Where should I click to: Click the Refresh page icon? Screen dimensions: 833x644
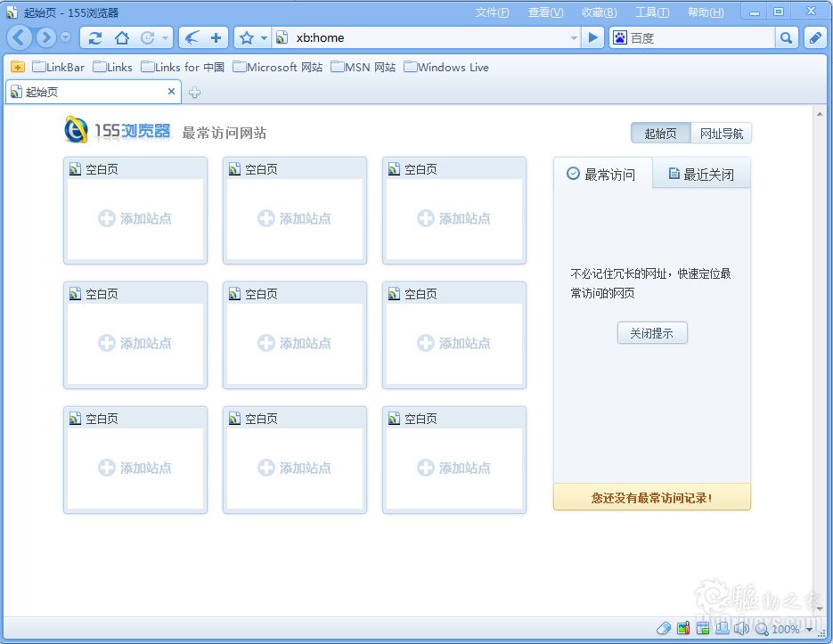(94, 37)
